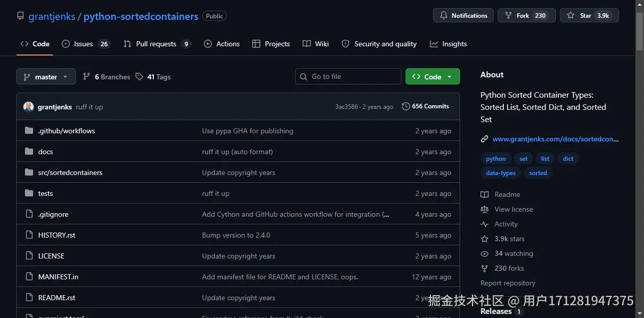Open the python-sortedcontainers repository title link
Screen dimensions: 644x318
click(x=141, y=16)
